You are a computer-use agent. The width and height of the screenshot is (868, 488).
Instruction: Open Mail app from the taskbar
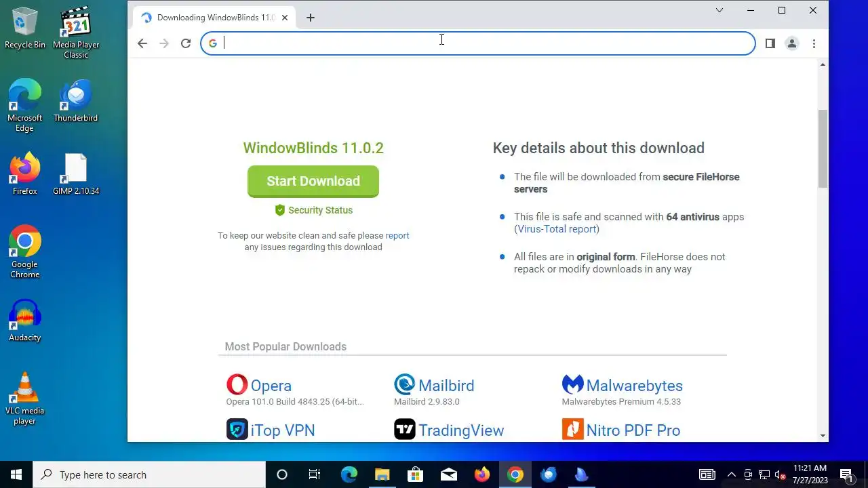tap(448, 474)
